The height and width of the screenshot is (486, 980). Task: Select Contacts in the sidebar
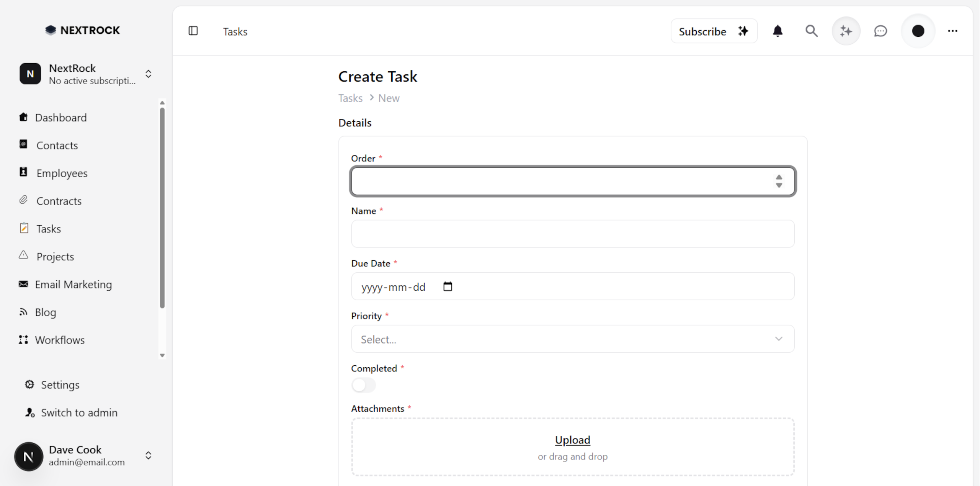[x=57, y=145]
